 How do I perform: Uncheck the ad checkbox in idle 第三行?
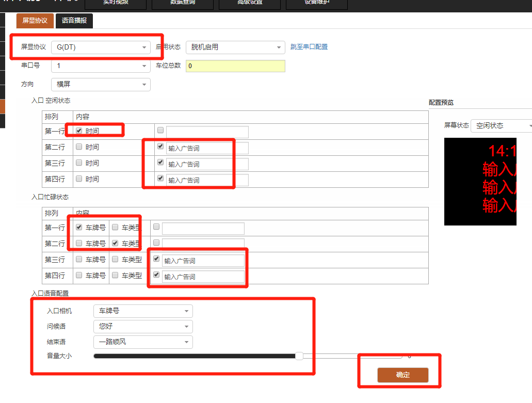[x=160, y=162]
